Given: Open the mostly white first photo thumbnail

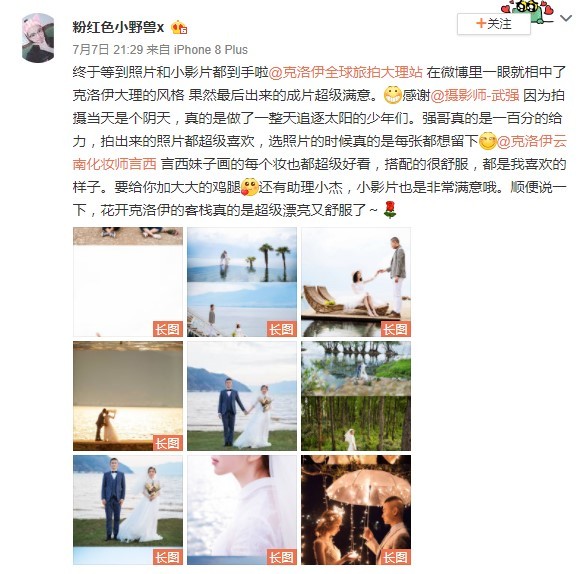Looking at the screenshot, I should 128,282.
